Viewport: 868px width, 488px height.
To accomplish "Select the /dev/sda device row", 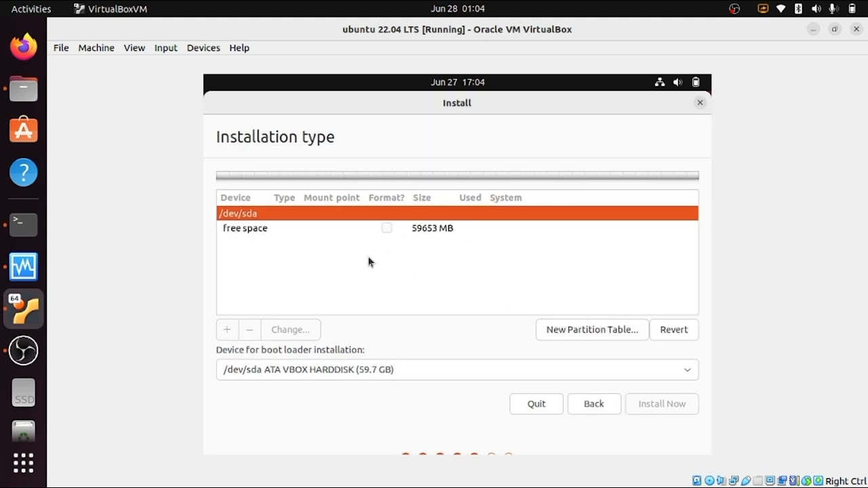I will click(457, 213).
